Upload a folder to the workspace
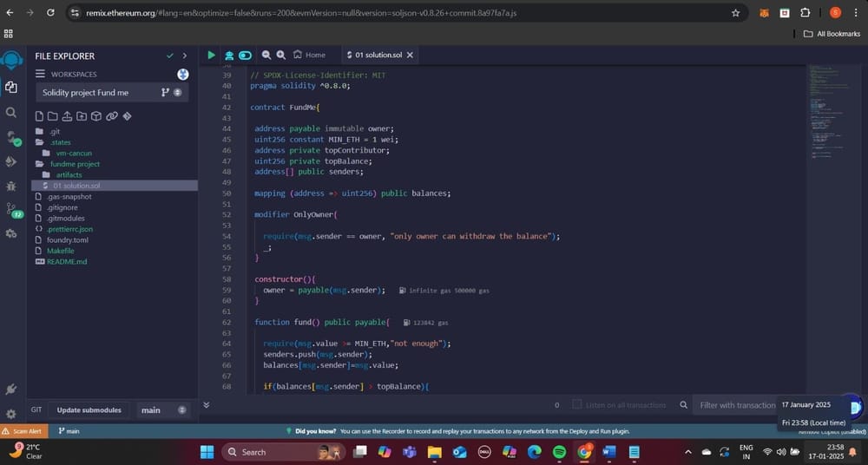This screenshot has width=868, height=465. point(82,116)
